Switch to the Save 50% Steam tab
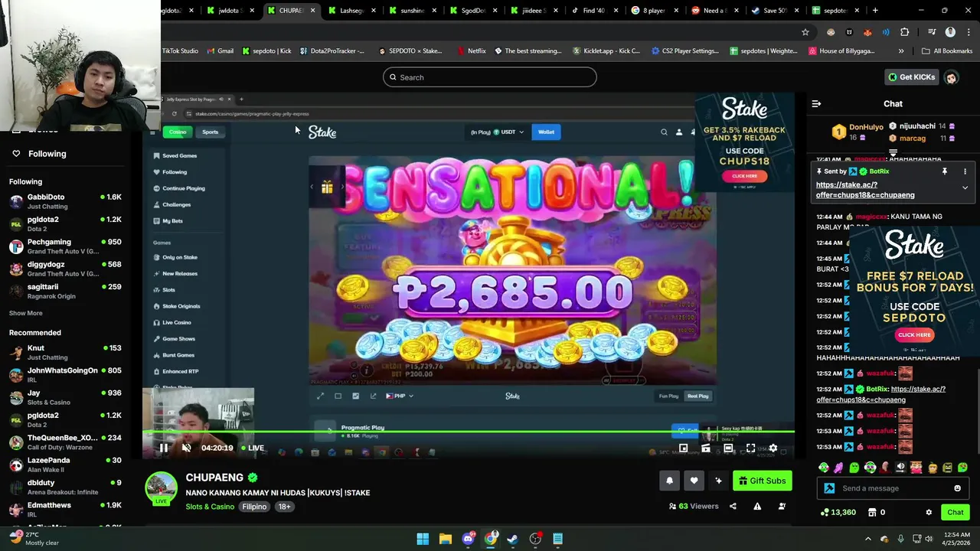Image resolution: width=980 pixels, height=551 pixels. pyautogui.click(x=773, y=11)
